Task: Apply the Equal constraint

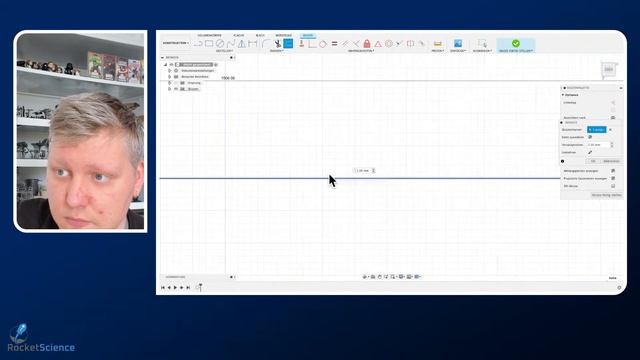Action: point(334,43)
